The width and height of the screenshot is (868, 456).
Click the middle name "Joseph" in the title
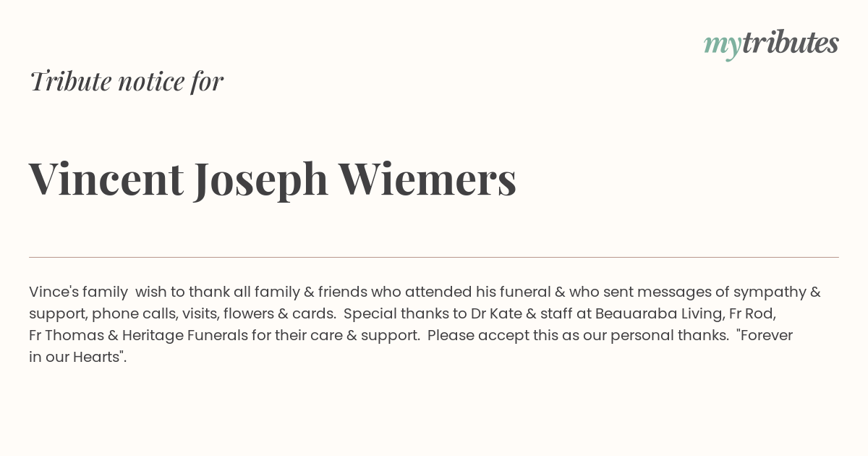pos(260,181)
